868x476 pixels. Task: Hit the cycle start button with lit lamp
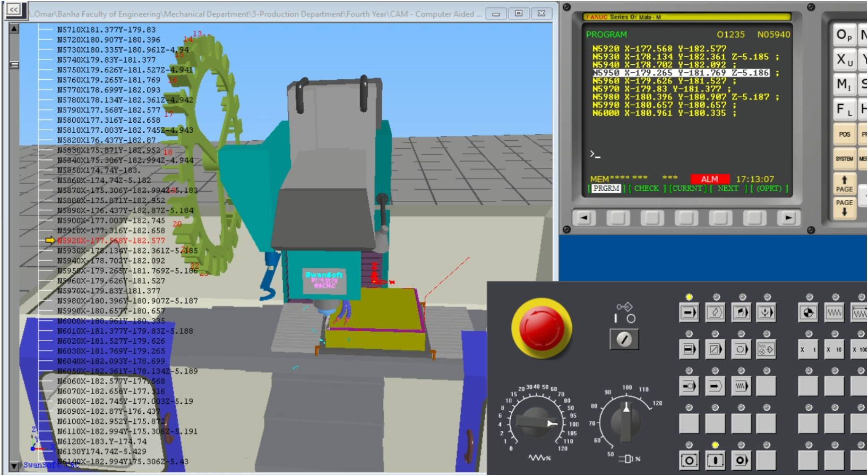[715, 460]
